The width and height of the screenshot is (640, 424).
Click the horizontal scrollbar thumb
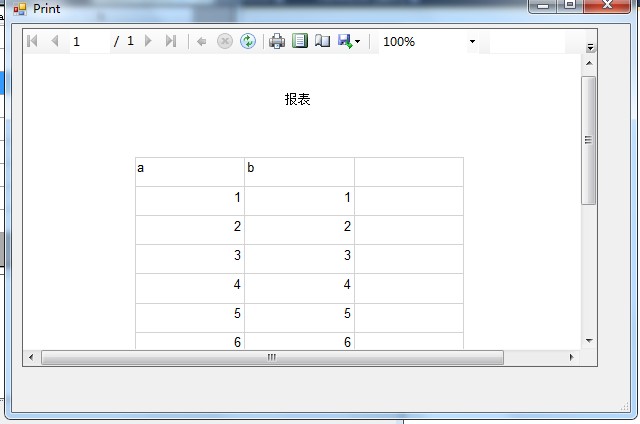[272, 357]
